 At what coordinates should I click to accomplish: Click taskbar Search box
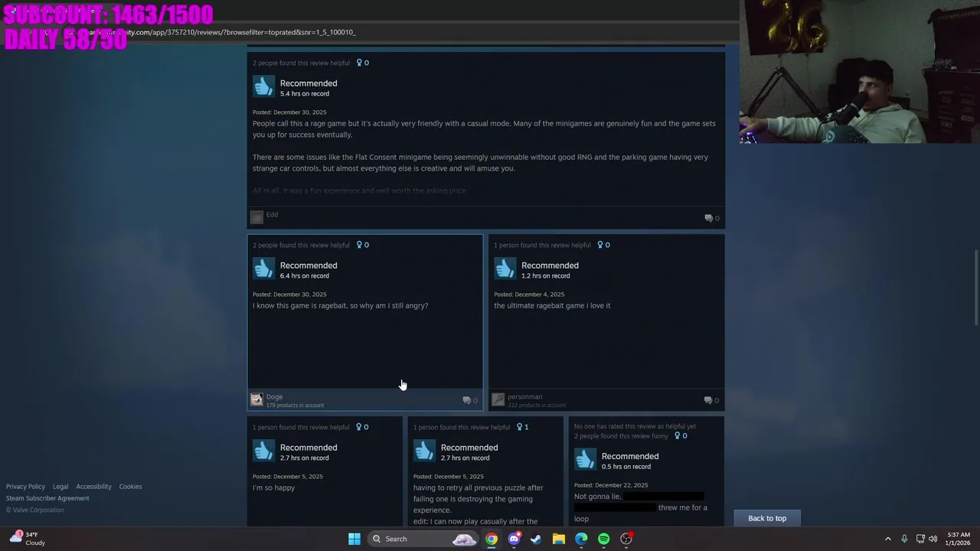tap(422, 539)
